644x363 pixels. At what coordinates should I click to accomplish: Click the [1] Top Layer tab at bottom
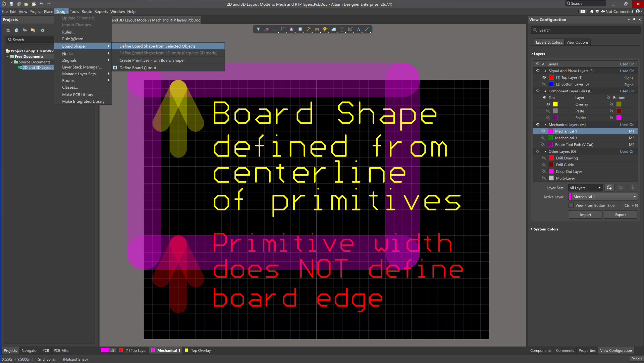pos(133,350)
